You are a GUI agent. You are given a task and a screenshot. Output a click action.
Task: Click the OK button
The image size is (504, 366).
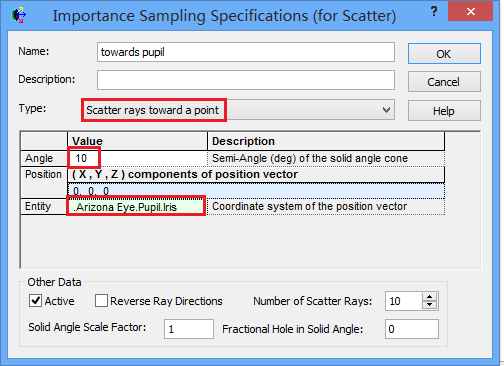[444, 54]
